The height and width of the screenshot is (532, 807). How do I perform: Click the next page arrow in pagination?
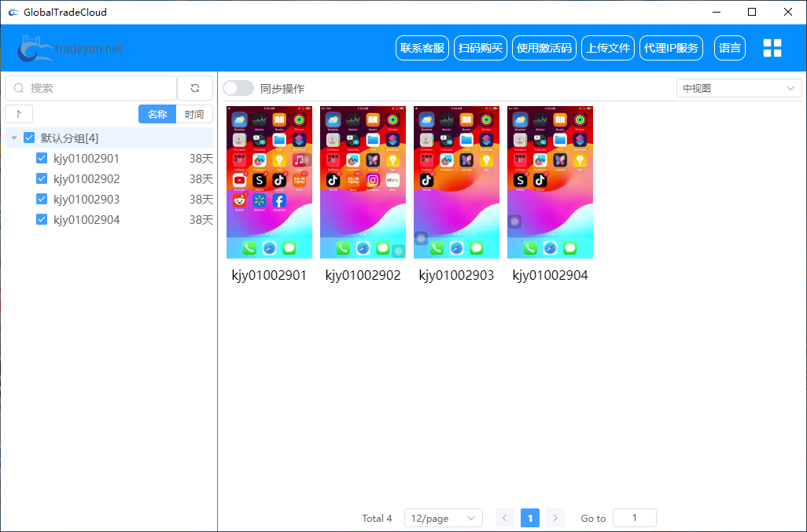[555, 518]
